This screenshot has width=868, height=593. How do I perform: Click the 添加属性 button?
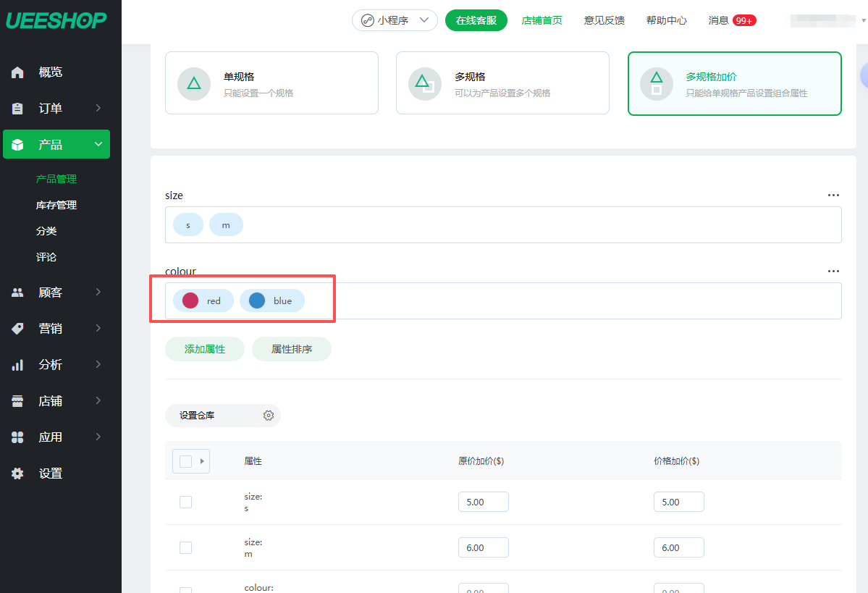coord(205,349)
